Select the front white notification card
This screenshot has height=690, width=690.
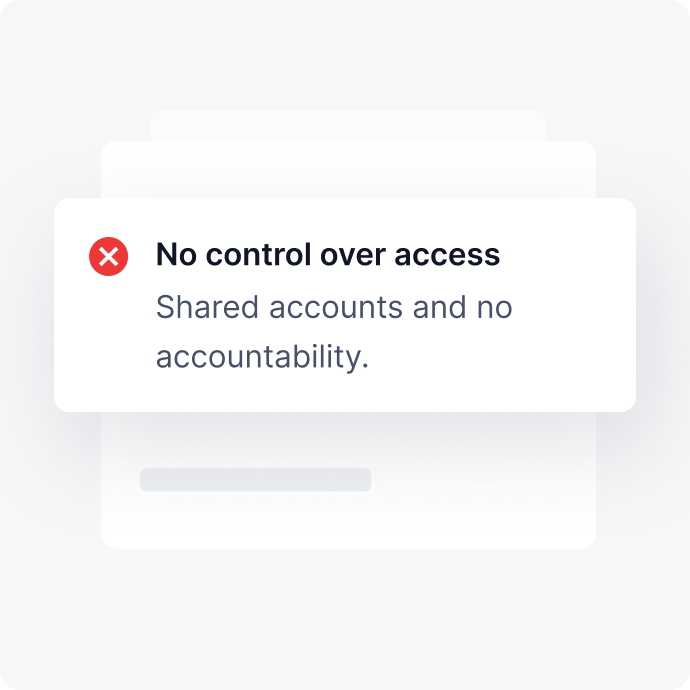click(345, 305)
